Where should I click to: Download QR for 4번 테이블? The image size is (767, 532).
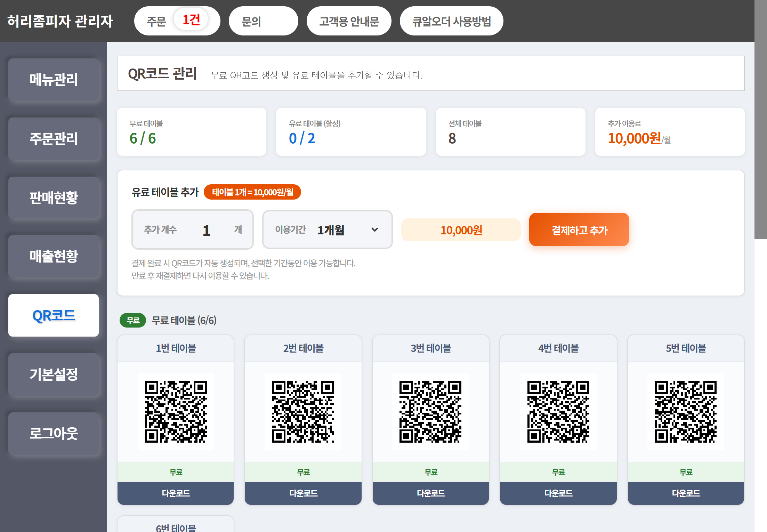558,493
